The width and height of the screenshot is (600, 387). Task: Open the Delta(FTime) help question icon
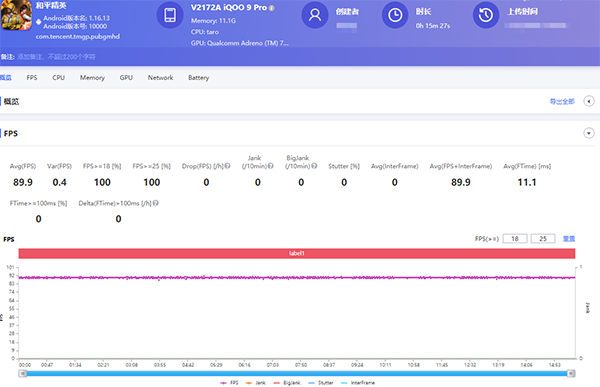(156, 203)
